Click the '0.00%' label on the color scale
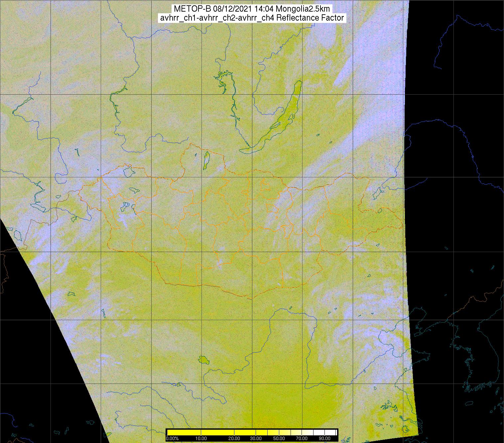The width and height of the screenshot is (504, 443). point(172,438)
